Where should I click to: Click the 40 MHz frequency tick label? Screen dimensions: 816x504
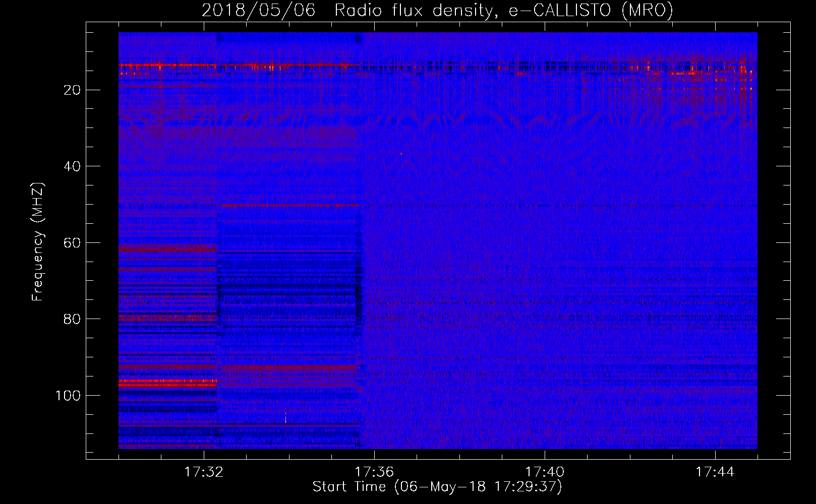72,166
